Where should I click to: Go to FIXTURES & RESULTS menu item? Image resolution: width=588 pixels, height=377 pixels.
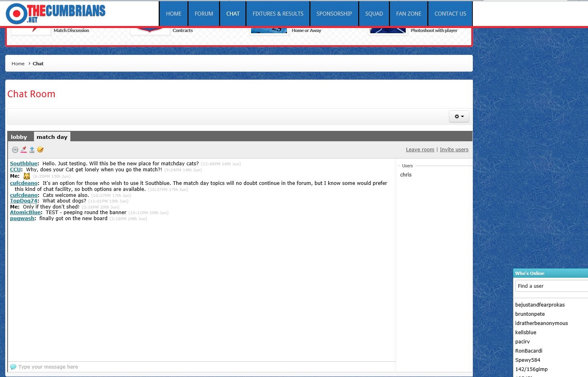pos(278,14)
